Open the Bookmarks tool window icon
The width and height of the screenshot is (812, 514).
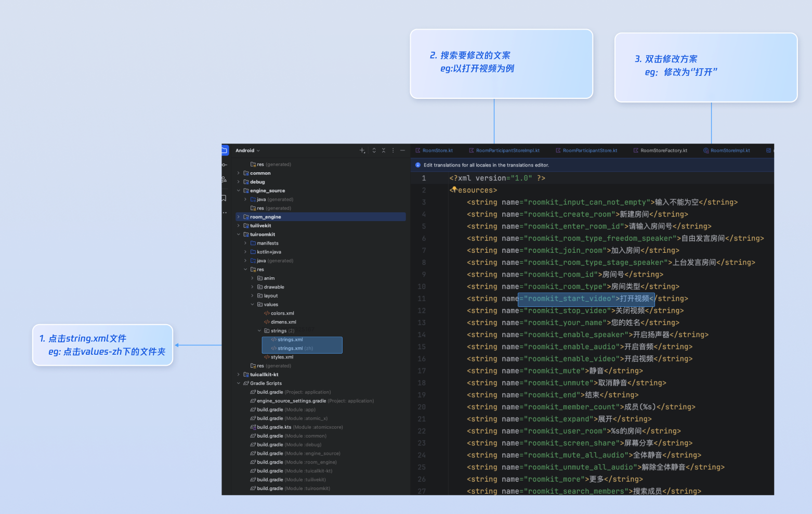click(224, 198)
